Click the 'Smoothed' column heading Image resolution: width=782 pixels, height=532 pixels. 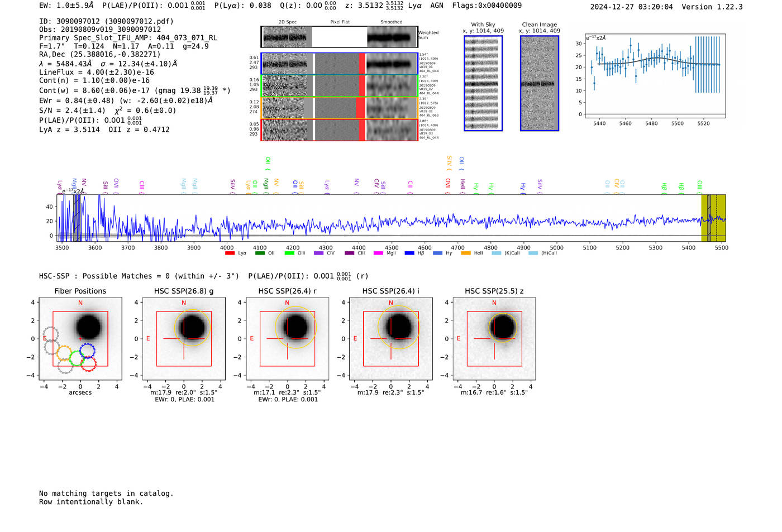tap(392, 22)
